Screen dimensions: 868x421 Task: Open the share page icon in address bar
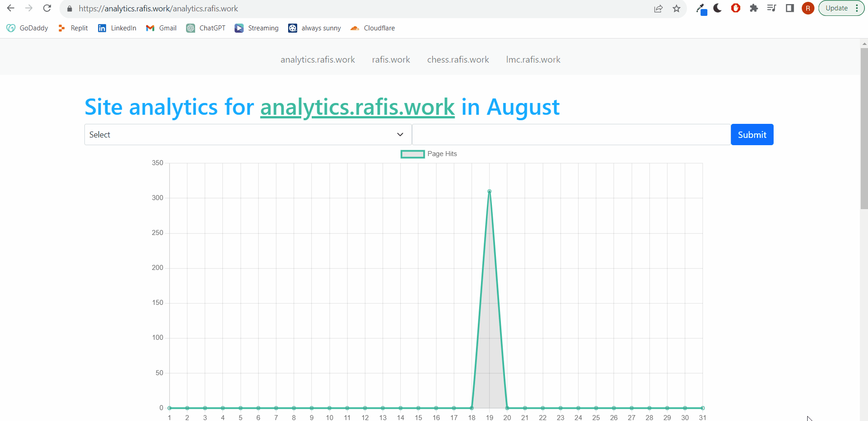click(x=658, y=9)
